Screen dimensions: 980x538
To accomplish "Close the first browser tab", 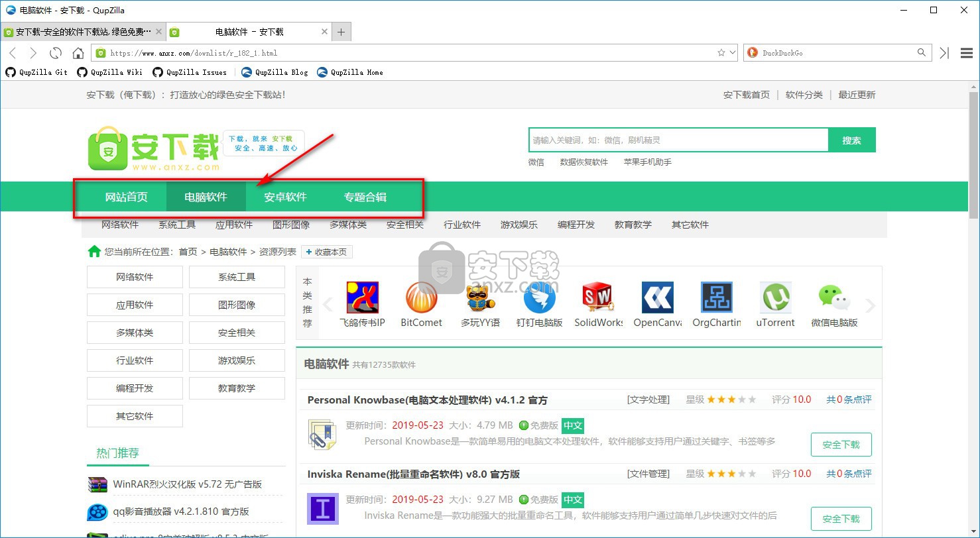I will [158, 32].
